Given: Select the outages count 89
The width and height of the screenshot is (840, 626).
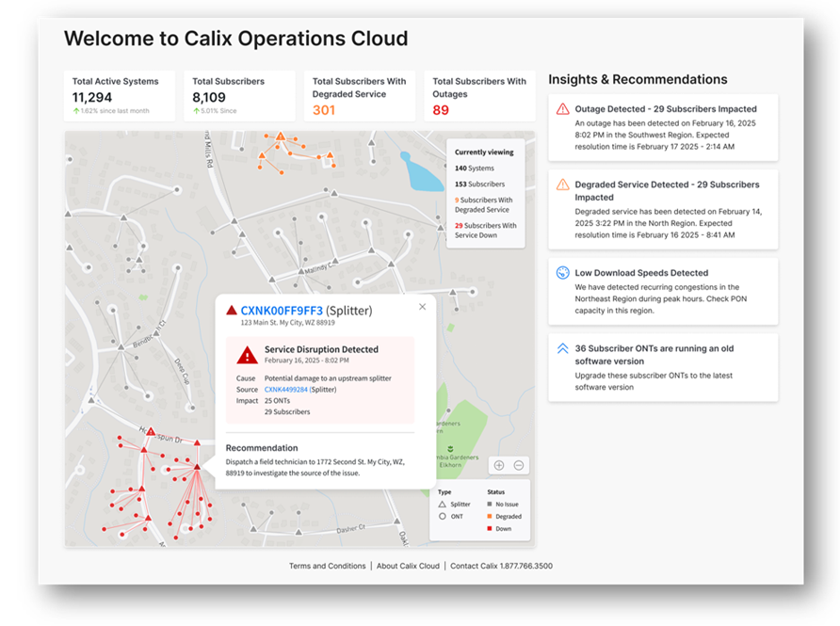Looking at the screenshot, I should pyautogui.click(x=441, y=110).
